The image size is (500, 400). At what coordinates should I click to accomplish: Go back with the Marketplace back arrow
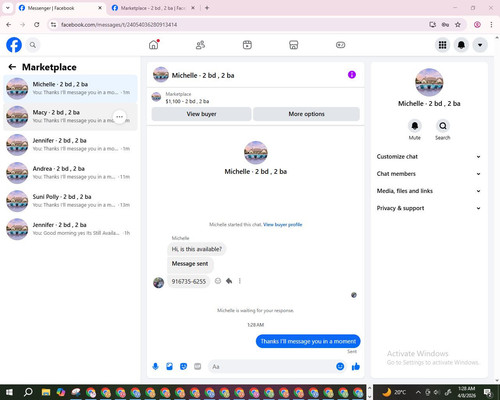12,67
